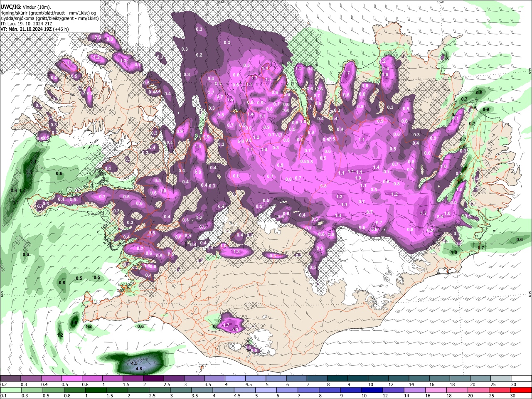Pick snow legend pale grey swatch between 25 and 30
Screen dimensions: 532x399
coord(501,378)
